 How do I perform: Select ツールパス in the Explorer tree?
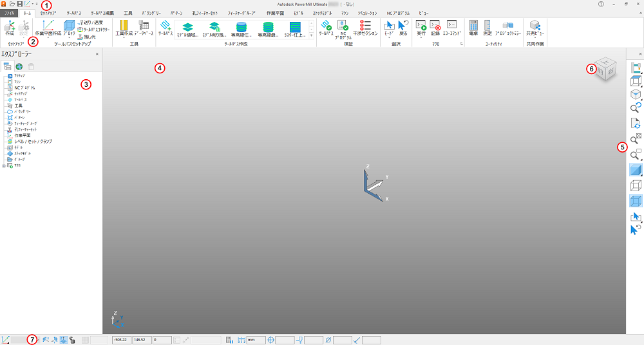[x=21, y=100]
